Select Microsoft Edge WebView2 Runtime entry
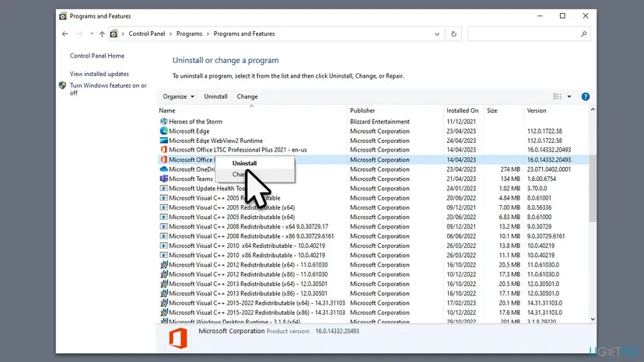The height and width of the screenshot is (362, 644). point(373,141)
